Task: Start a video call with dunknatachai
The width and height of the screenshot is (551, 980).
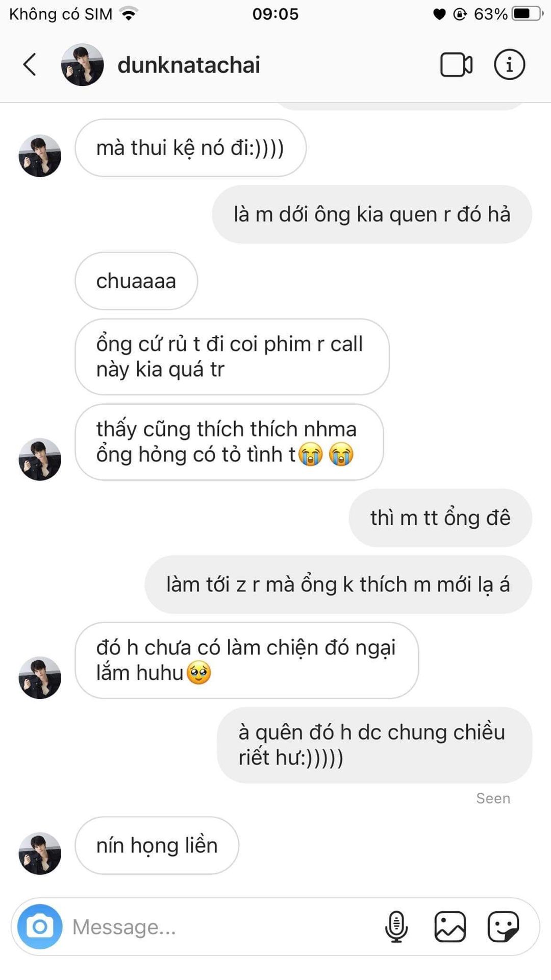Action: click(456, 65)
